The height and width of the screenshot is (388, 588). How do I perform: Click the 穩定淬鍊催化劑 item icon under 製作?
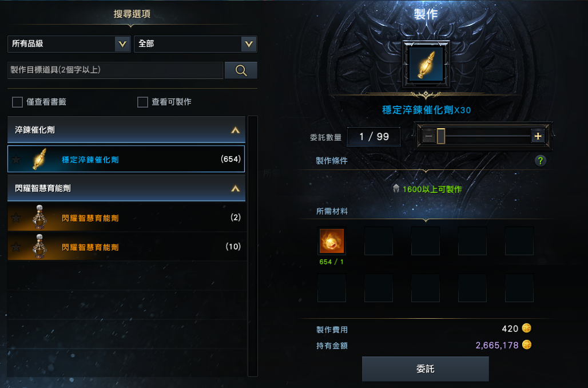[x=426, y=65]
